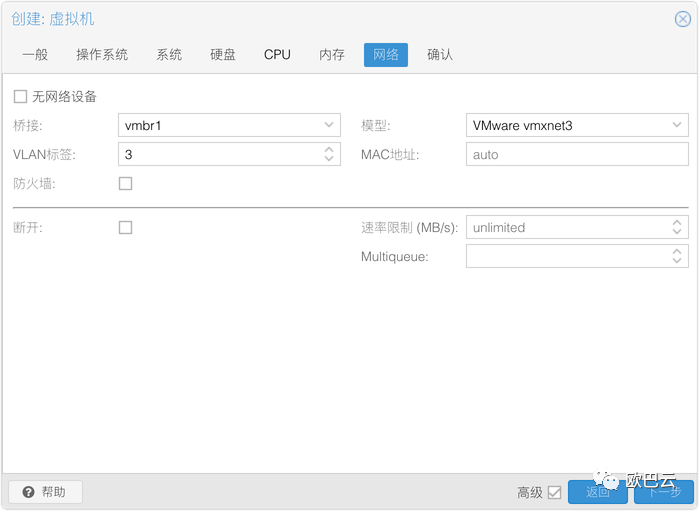The height and width of the screenshot is (511, 699).
Task: Raise the Multiqueue value with up arrow
Action: 677,251
